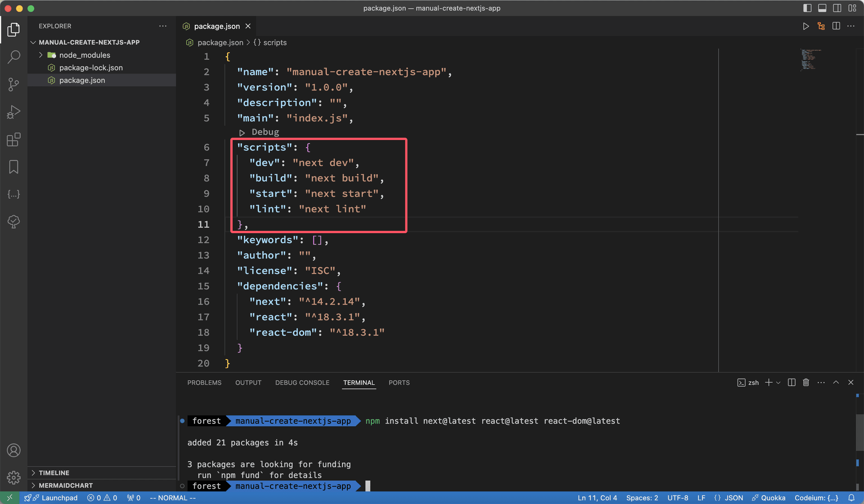
Task: Split the editor to the right
Action: click(x=836, y=26)
